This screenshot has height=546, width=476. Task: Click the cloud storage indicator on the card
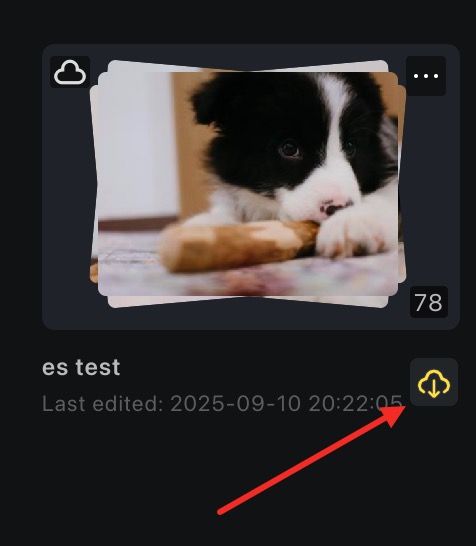[x=70, y=72]
